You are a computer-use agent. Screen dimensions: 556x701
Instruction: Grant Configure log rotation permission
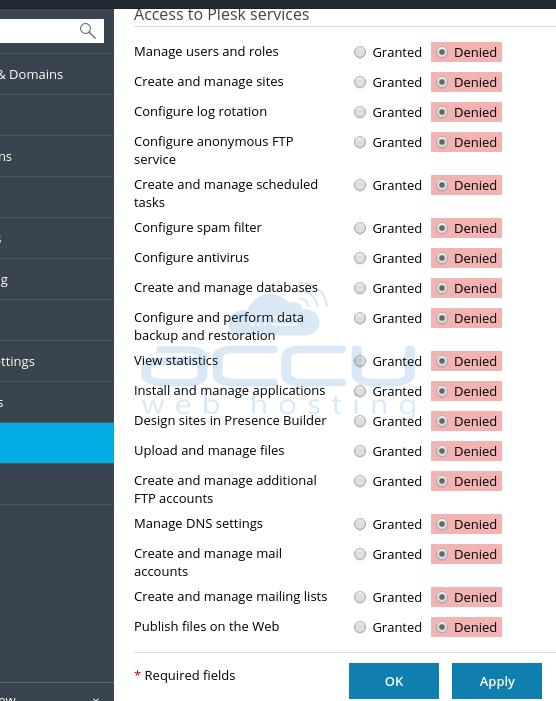(360, 112)
